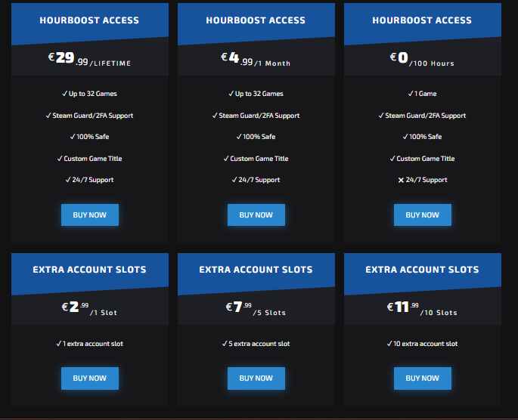Viewport: 518px width, 420px height.
Task: Click the €2.99 / 1 Slot price
Action: click(89, 308)
